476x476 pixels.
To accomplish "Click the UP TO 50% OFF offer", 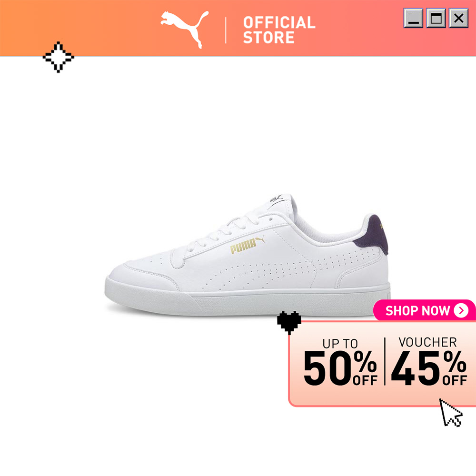I will (340, 362).
